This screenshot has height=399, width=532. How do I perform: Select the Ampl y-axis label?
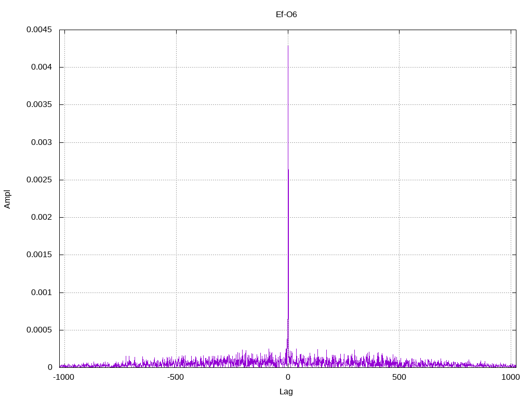coord(7,199)
